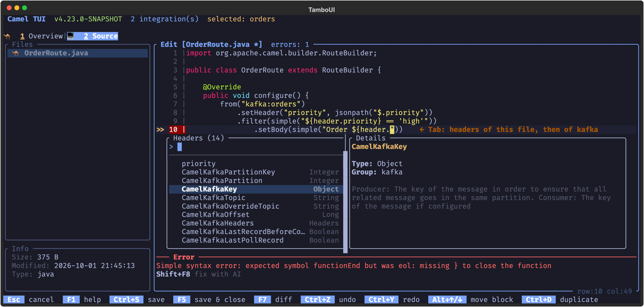The image size is (644, 307).
Task: Pick the highlighted CamelKafkaKey header
Action: pos(256,189)
